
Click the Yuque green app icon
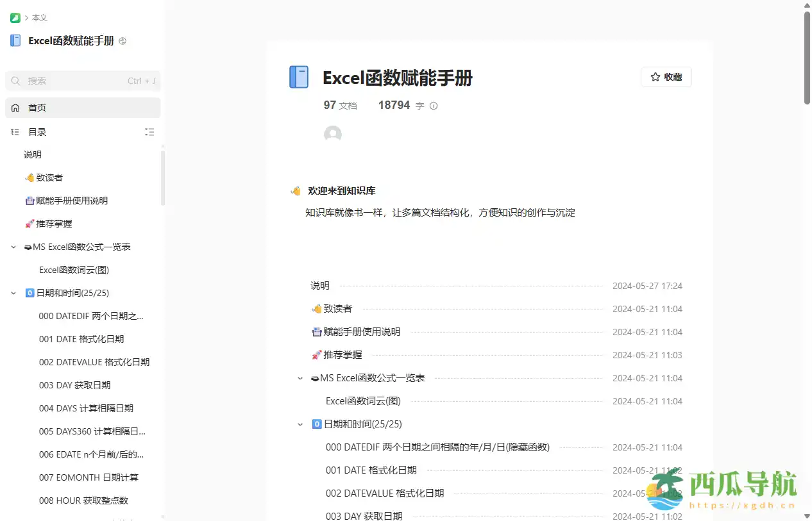tap(14, 17)
